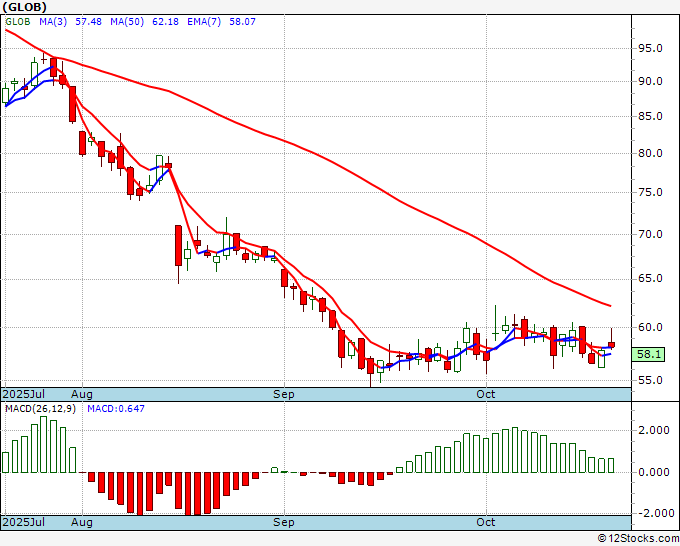Click the 90.0 price axis label

coord(650,81)
